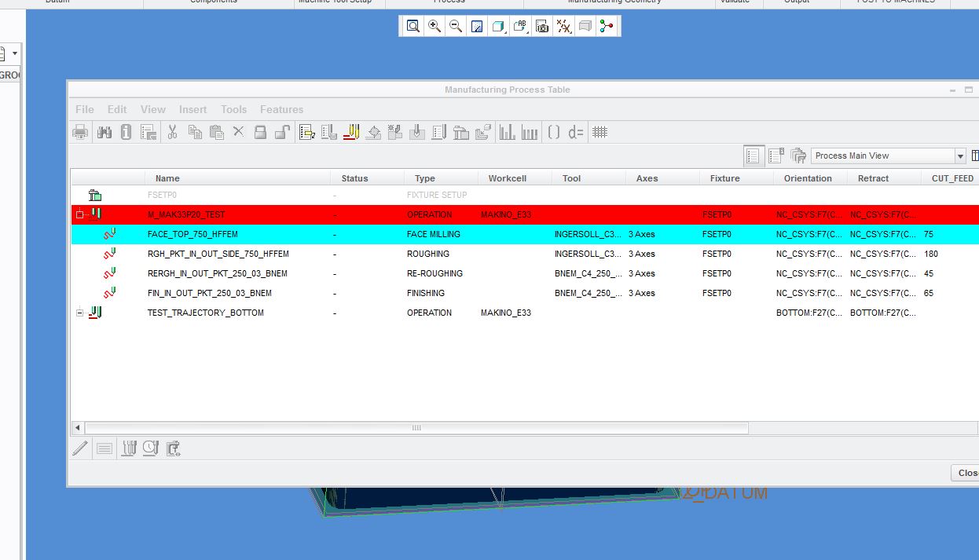
Task: Click the spin center icon
Action: click(x=607, y=27)
